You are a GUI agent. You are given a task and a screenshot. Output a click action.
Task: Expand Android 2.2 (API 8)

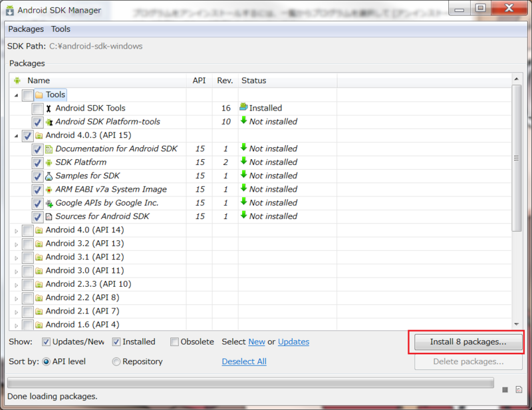click(16, 299)
